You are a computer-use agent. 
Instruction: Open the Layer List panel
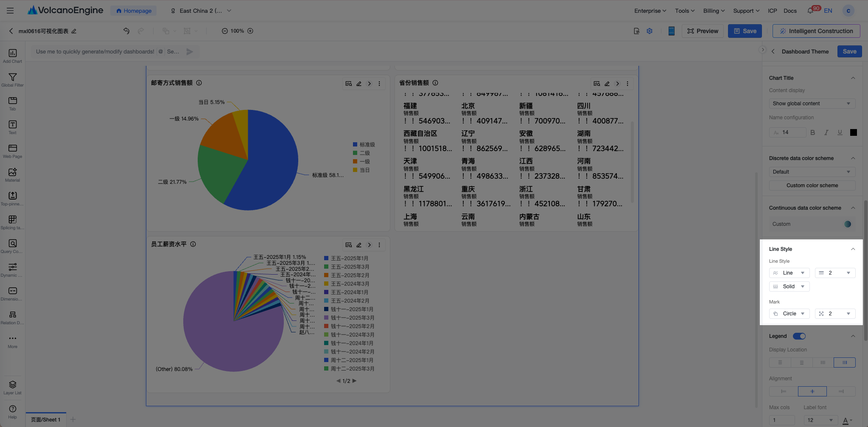pyautogui.click(x=12, y=388)
